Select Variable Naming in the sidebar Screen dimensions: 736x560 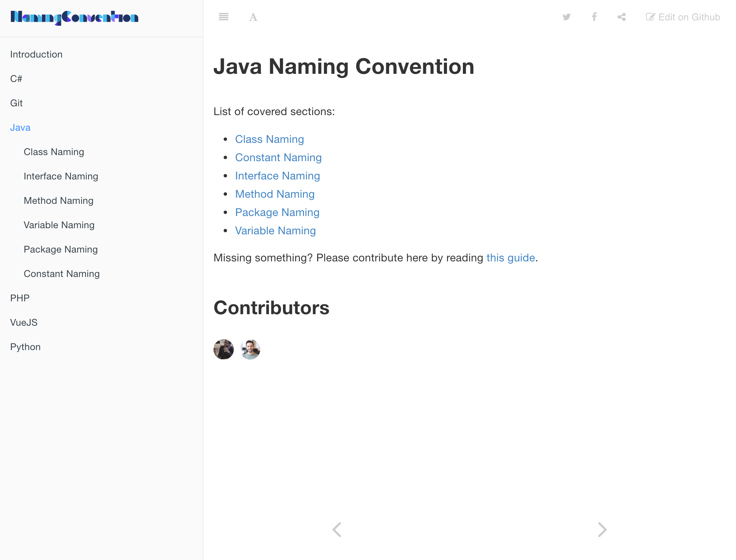[x=59, y=225]
